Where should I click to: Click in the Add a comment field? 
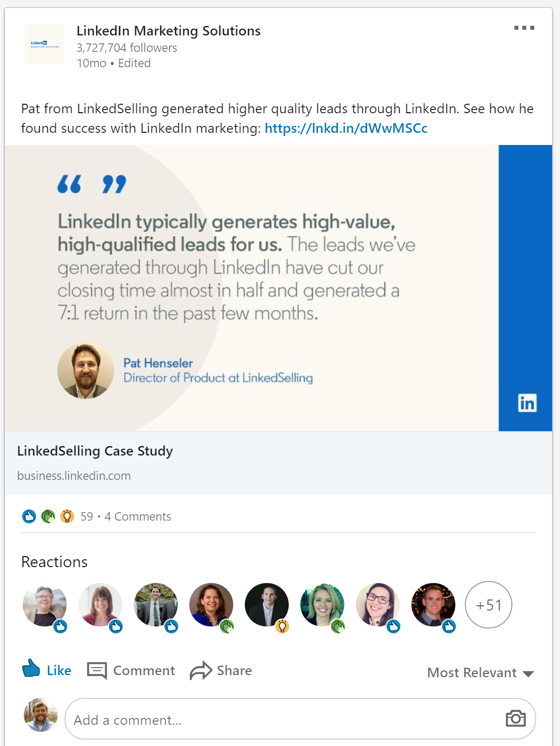tap(300, 718)
